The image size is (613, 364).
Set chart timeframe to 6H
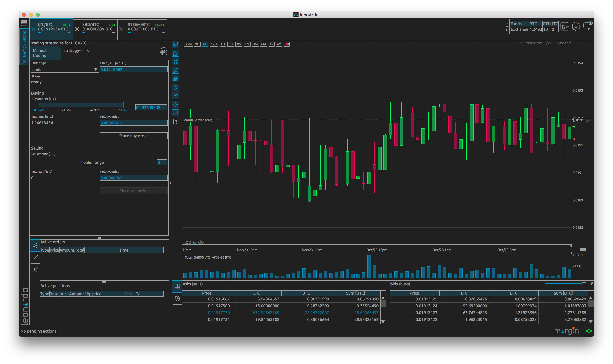click(205, 44)
